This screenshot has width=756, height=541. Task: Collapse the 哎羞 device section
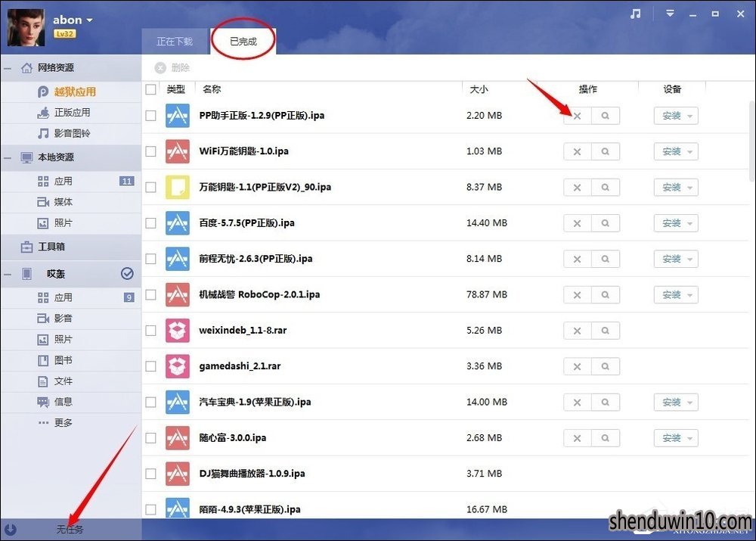coord(8,274)
